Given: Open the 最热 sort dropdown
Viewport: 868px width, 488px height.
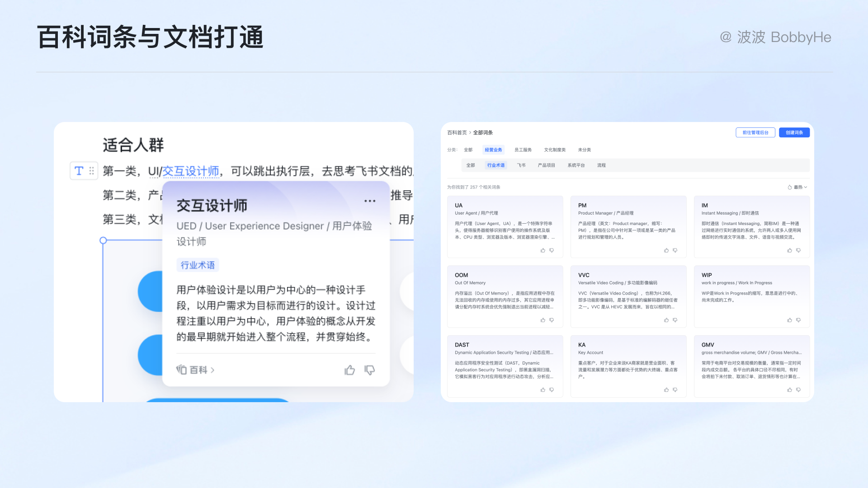Looking at the screenshot, I should click(x=798, y=187).
